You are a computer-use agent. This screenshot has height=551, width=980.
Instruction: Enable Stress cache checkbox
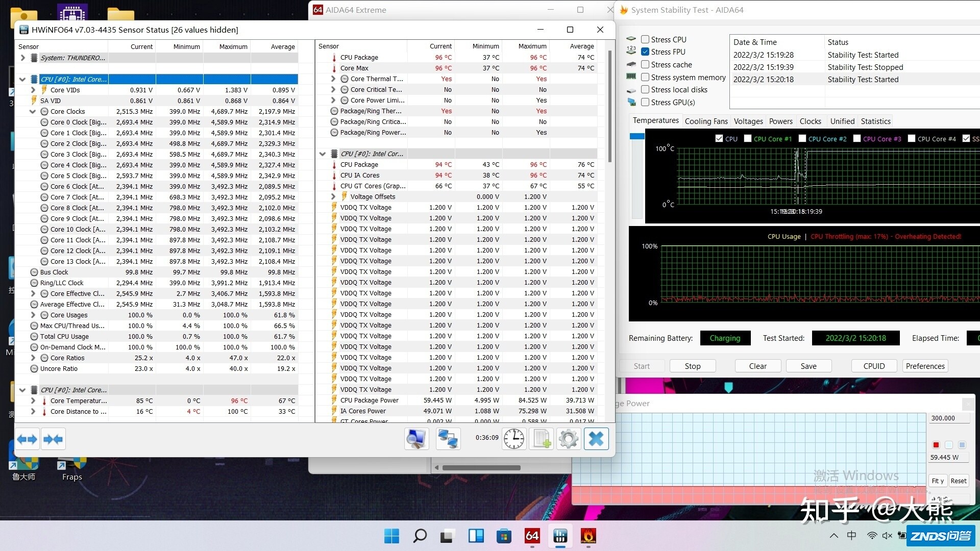tap(645, 64)
